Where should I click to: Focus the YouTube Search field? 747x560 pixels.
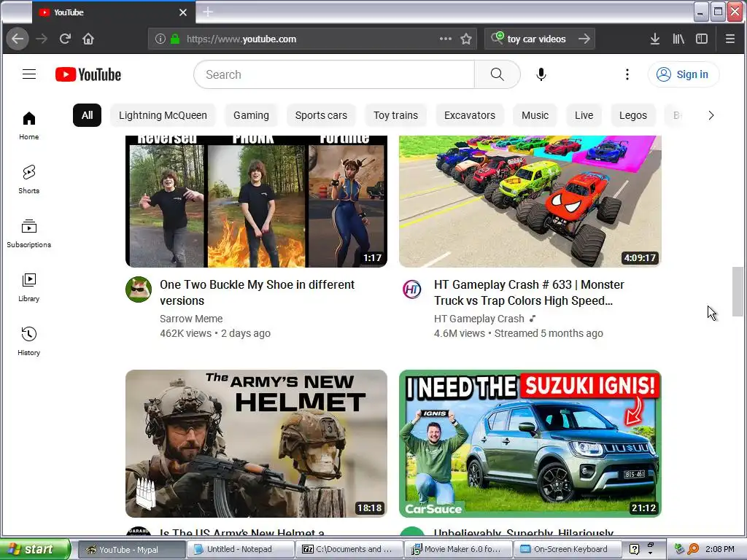coord(334,74)
